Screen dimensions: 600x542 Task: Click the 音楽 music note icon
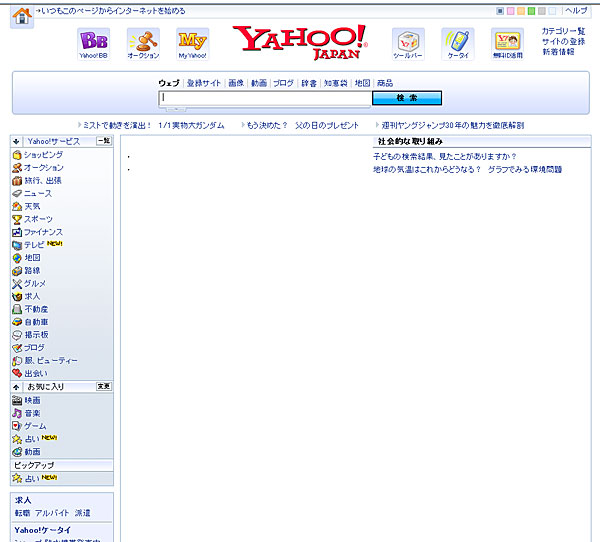click(17, 413)
